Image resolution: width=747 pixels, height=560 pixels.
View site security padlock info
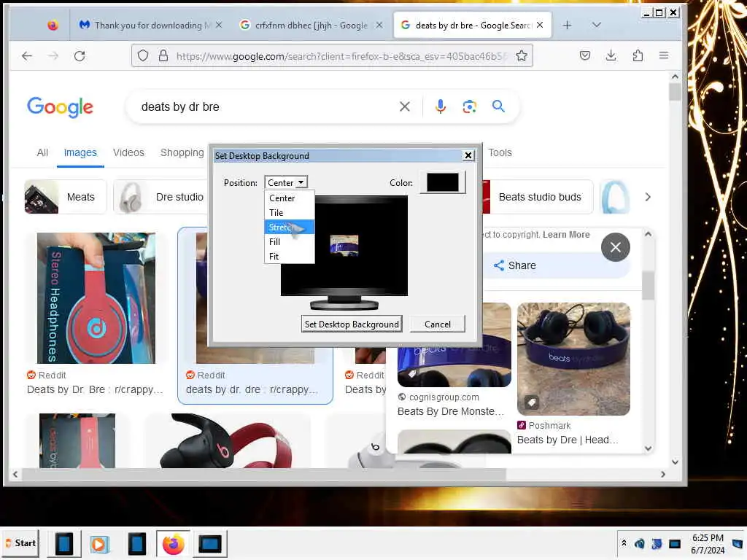coord(163,55)
